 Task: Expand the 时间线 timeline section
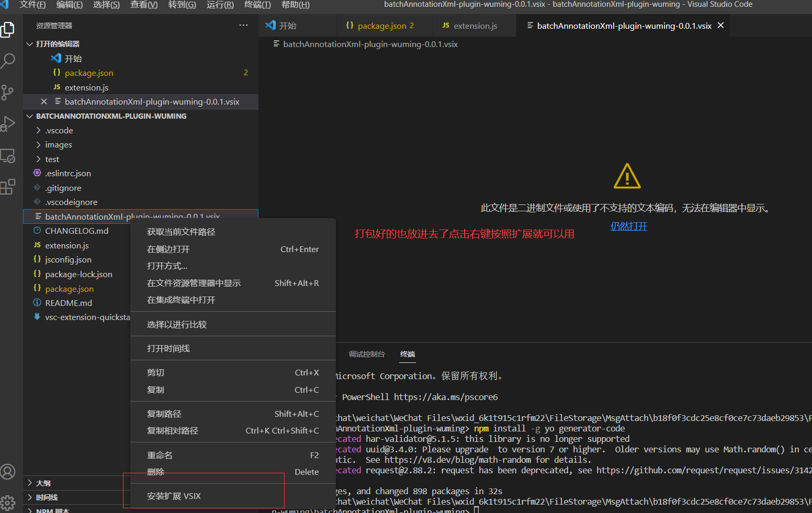click(30, 497)
